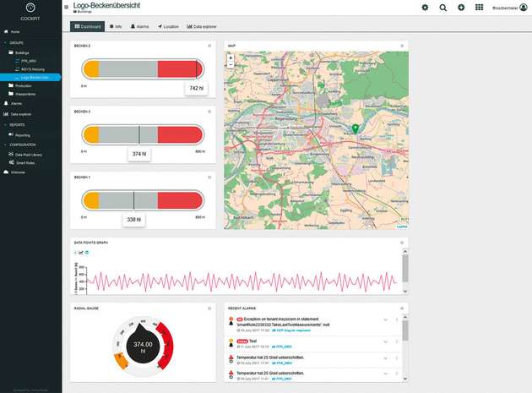This screenshot has height=393, width=532.
Task: Collapse the CONFIGURATION section in the navigator
Action: pos(5,145)
